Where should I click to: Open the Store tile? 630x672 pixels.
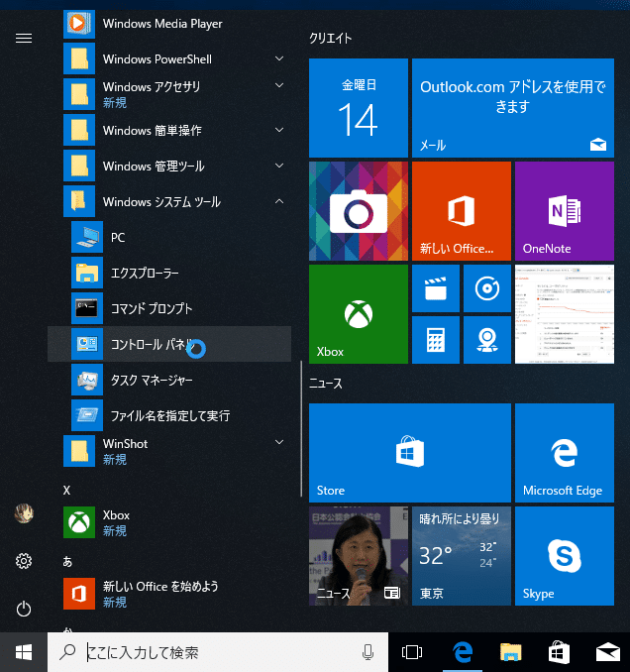pyautogui.click(x=410, y=453)
